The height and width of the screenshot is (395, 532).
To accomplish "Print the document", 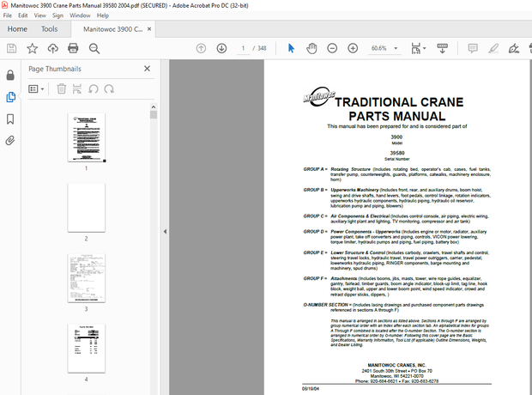I will pos(73,49).
